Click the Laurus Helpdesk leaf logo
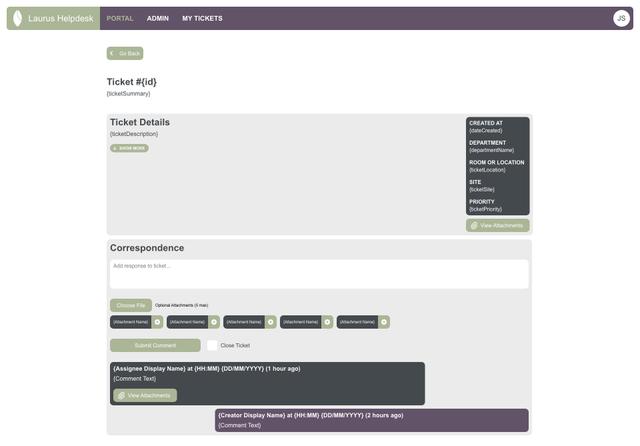 pos(18,18)
